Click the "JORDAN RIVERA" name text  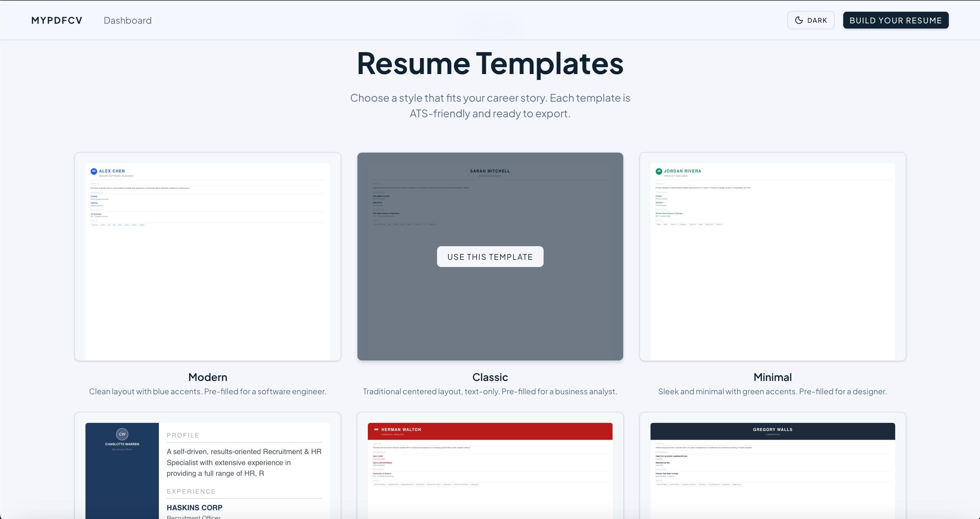click(x=682, y=171)
